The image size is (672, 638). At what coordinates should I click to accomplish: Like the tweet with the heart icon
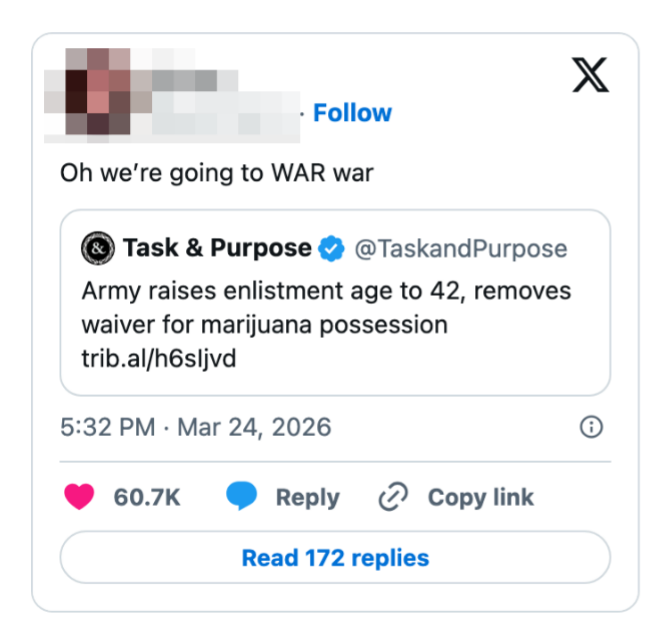[x=79, y=497]
